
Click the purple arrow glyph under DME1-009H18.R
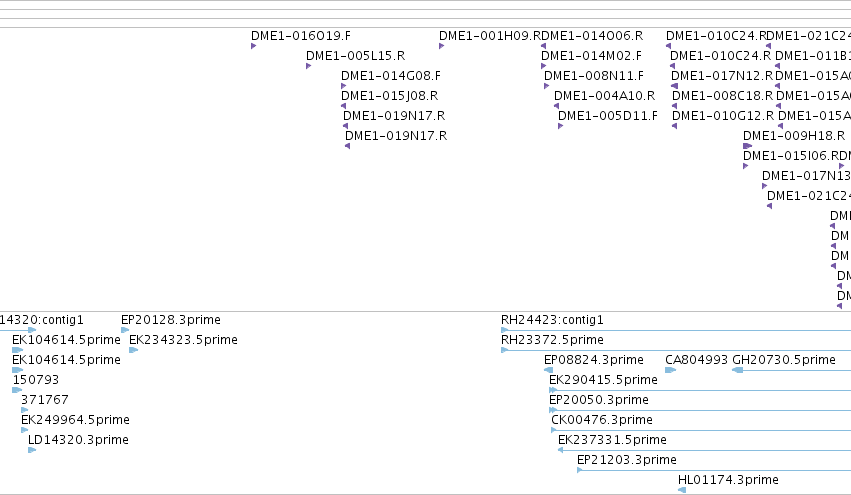click(747, 146)
